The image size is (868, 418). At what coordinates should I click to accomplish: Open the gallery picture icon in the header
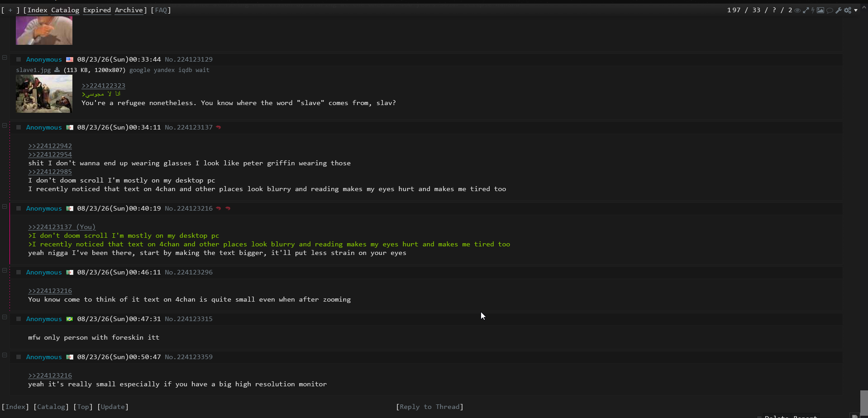point(820,10)
